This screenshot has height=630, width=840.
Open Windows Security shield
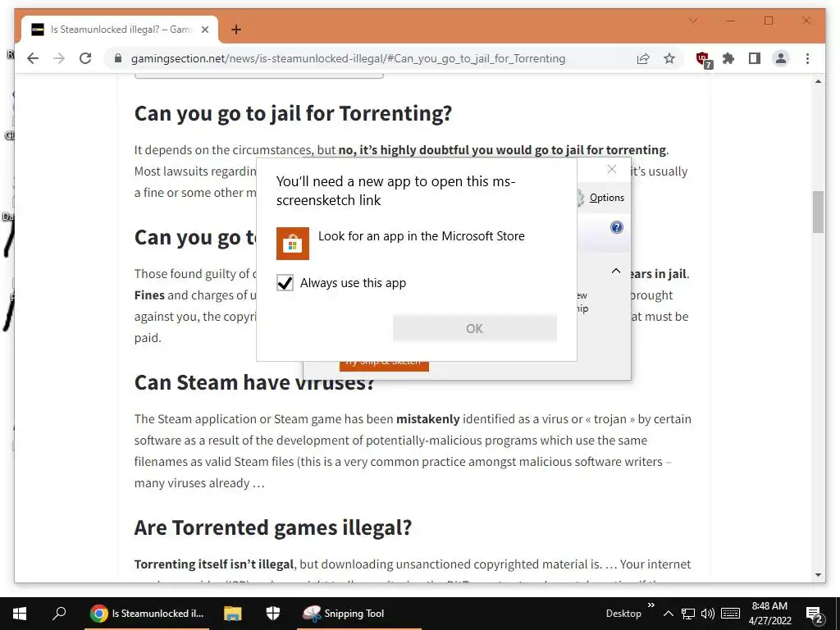point(273,614)
